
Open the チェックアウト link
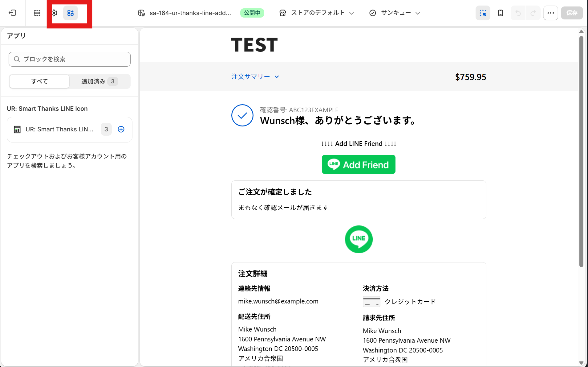28,156
